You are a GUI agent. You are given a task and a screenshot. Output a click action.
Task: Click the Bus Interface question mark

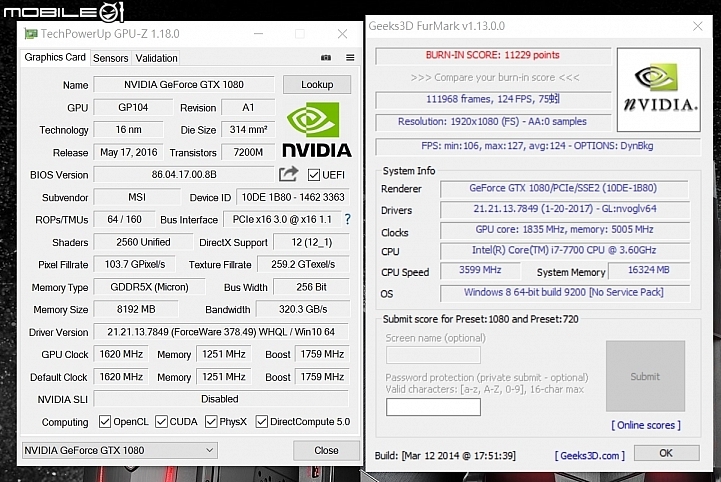(x=348, y=219)
